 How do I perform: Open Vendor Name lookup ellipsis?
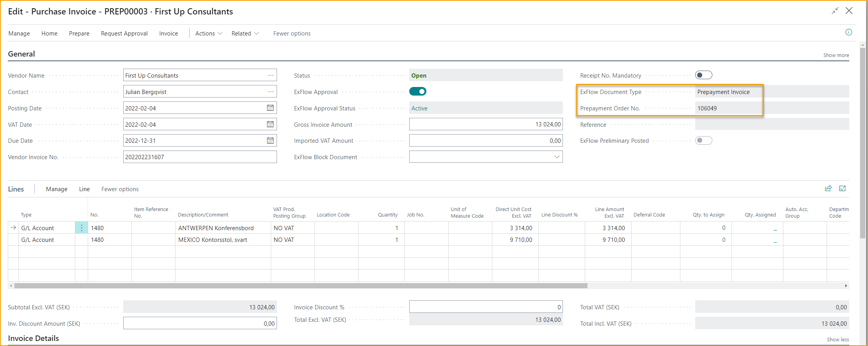(271, 75)
